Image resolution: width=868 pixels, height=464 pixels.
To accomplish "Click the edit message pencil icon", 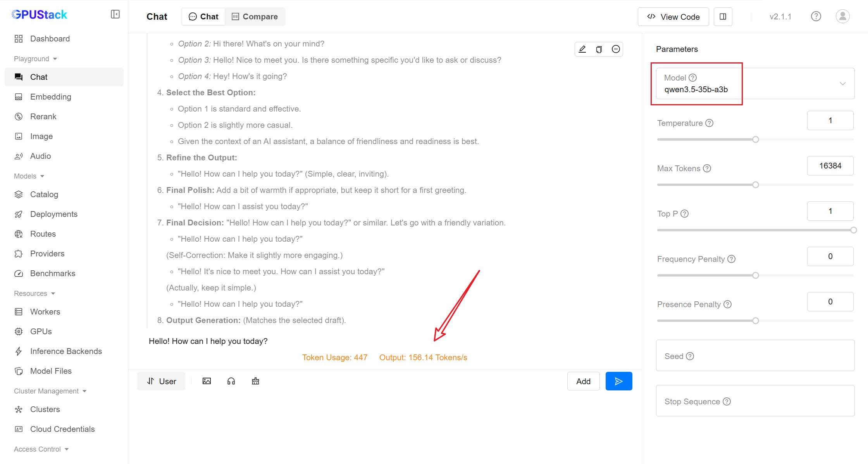I will click(582, 49).
